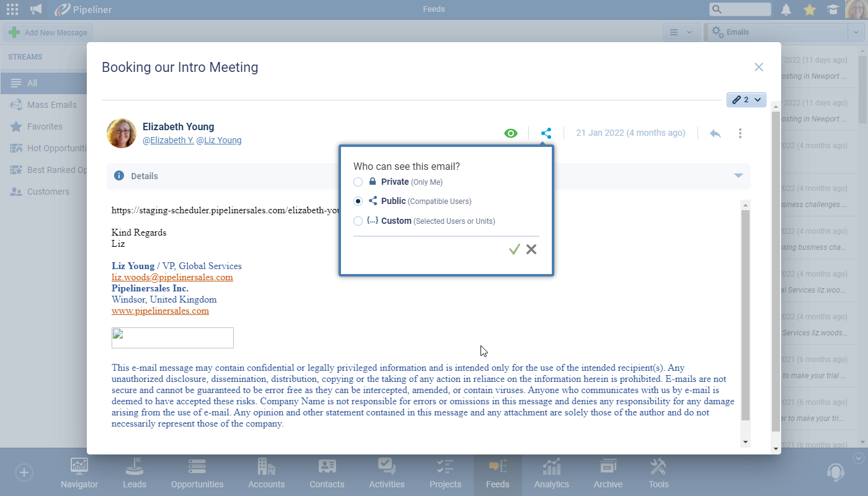Toggle the green eye watch icon
Viewport: 868px width, 496px height.
point(511,133)
